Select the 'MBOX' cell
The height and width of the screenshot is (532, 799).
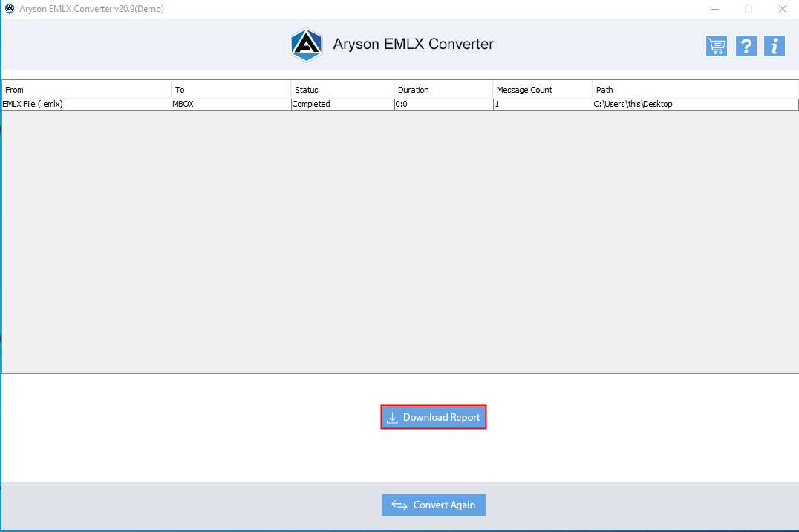coord(232,104)
